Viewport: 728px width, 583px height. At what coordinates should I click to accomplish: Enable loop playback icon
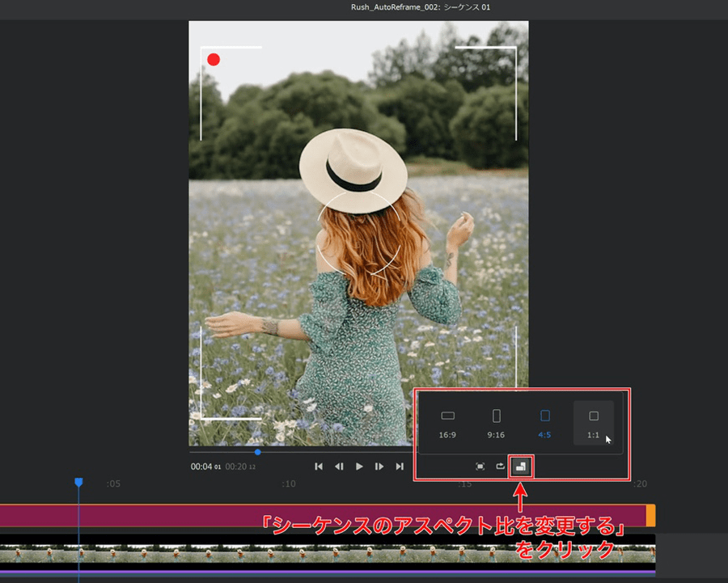click(x=501, y=467)
